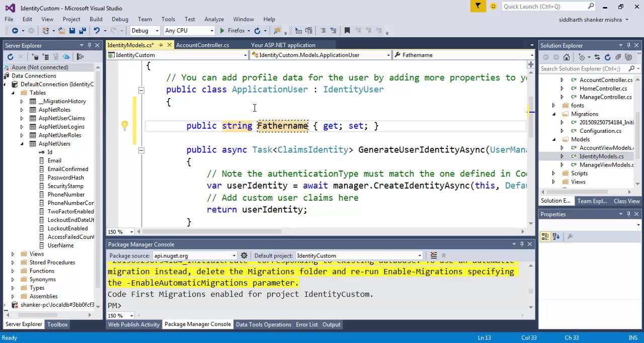Open the editor 150 % zoom dropdown

click(x=132, y=232)
